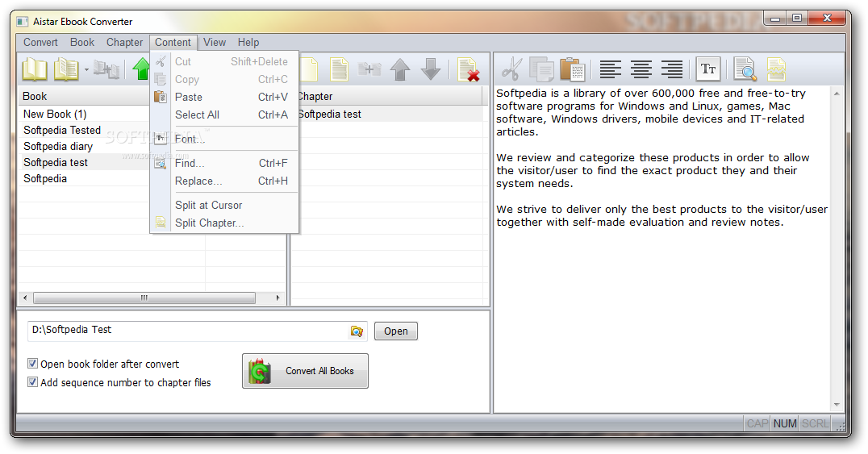This screenshot has height=454, width=868.
Task: Click the book list scrollbar left arrow
Action: point(25,298)
